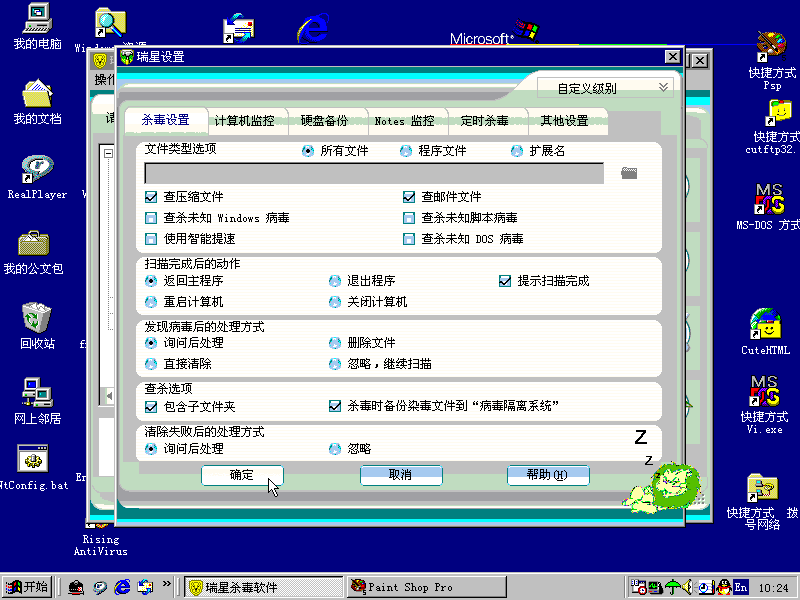Click the 确定 button
800x600 pixels.
[x=242, y=475]
